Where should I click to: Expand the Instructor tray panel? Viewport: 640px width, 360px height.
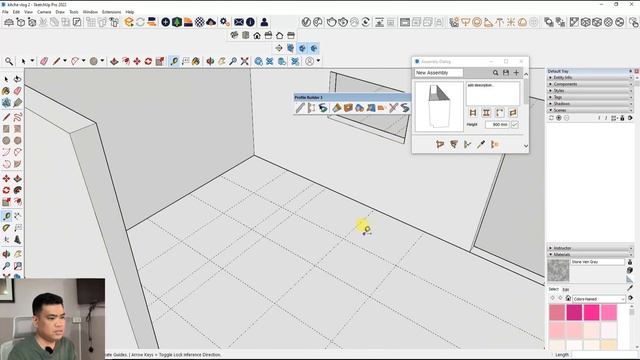click(591, 248)
